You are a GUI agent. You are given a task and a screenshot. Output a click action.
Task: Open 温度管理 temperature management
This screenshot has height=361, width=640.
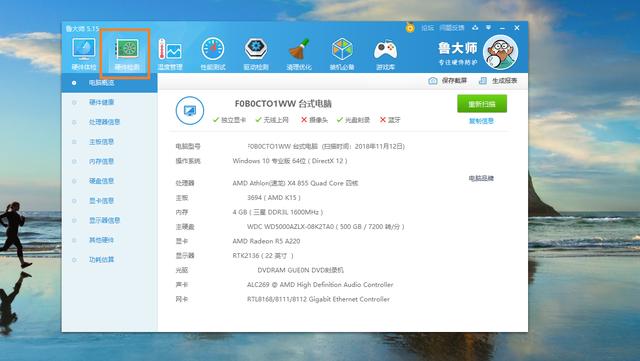tap(170, 54)
